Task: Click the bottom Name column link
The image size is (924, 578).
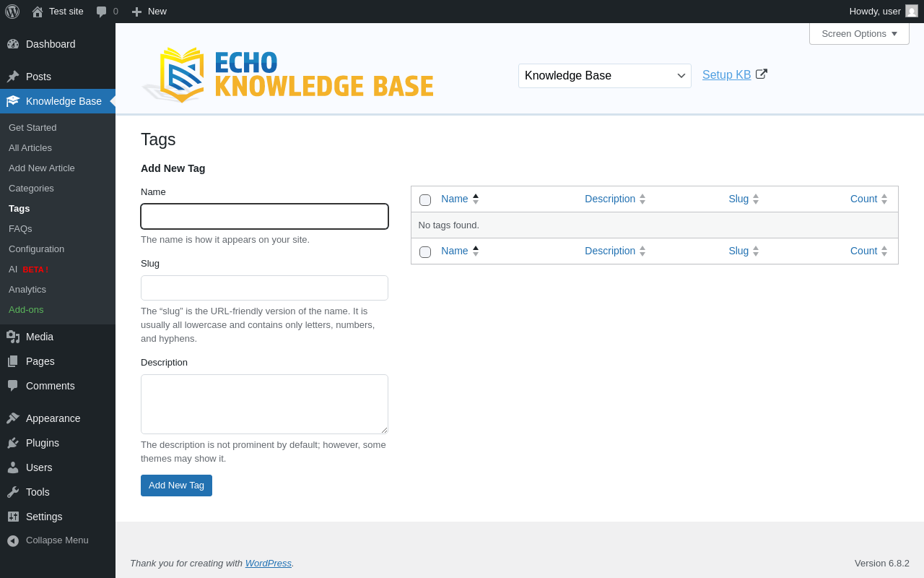Action: (455, 251)
